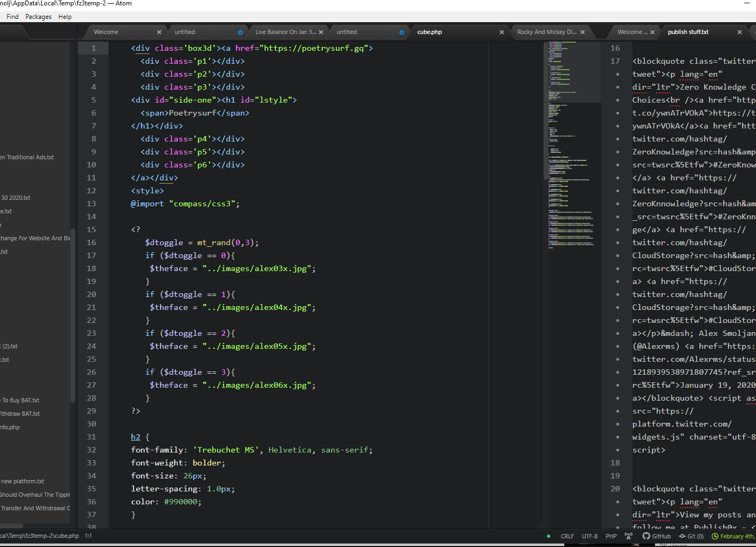The height and width of the screenshot is (547, 756).
Task: Close the publish stuff.txt tab
Action: [x=740, y=32]
